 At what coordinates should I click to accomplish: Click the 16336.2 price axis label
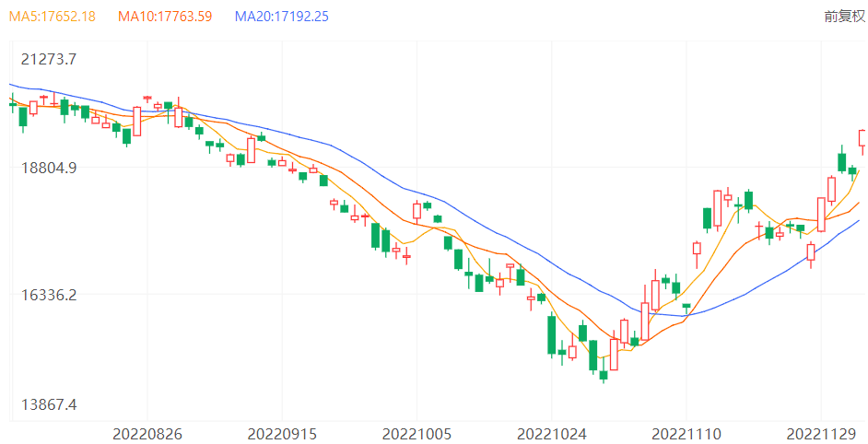[x=49, y=295]
